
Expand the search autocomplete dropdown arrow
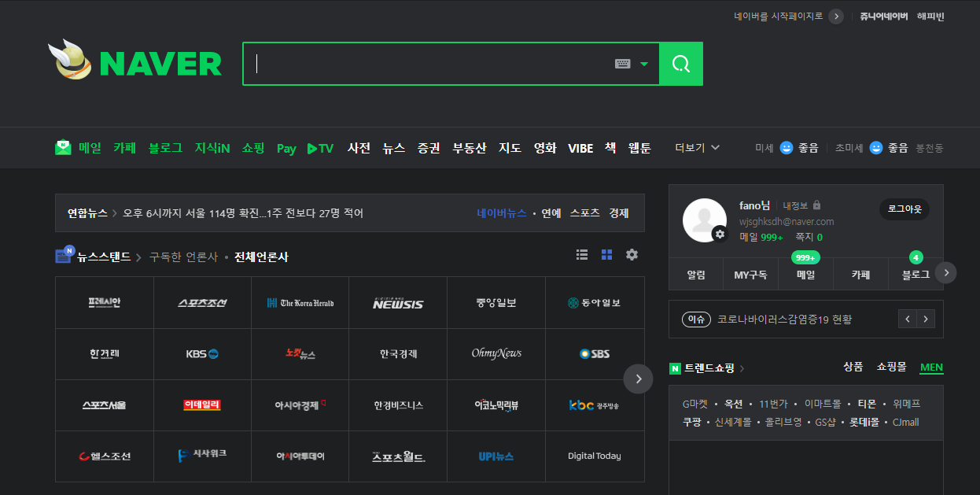644,64
